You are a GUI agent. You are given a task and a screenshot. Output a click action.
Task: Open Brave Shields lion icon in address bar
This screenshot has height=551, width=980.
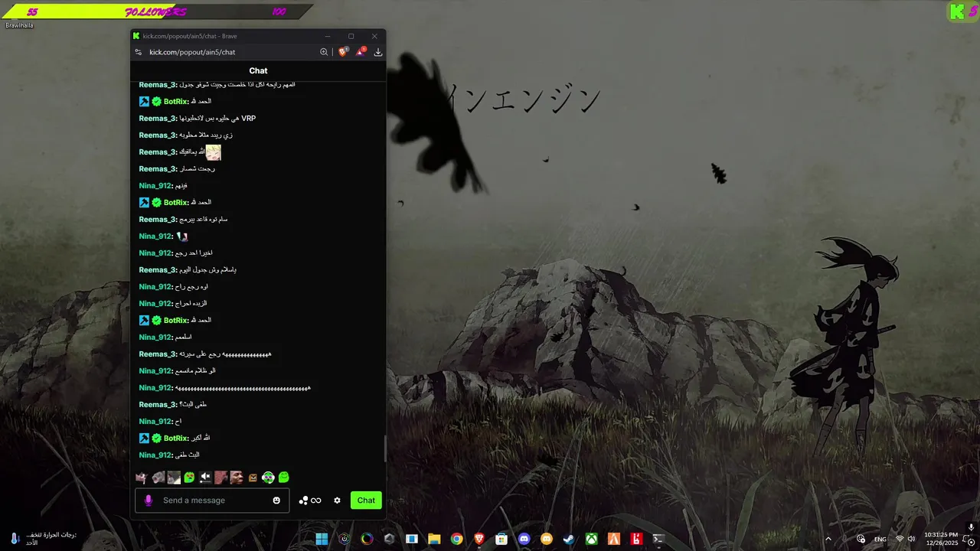343,52
